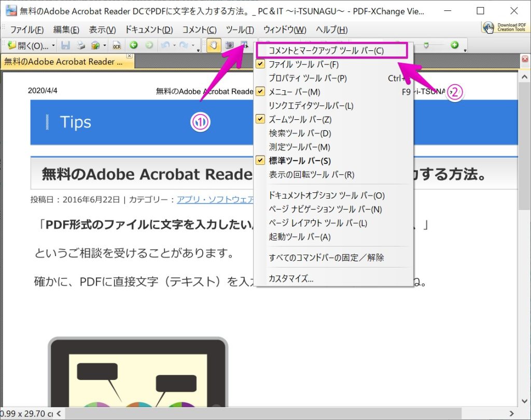This screenshot has height=420, width=531.
Task: Click horizontal scrollbar right arrow
Action: click(x=511, y=413)
